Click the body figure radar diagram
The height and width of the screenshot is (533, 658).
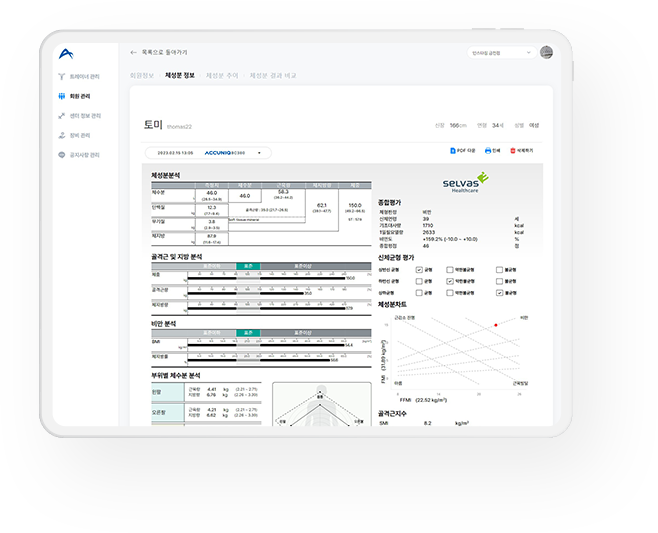322,404
